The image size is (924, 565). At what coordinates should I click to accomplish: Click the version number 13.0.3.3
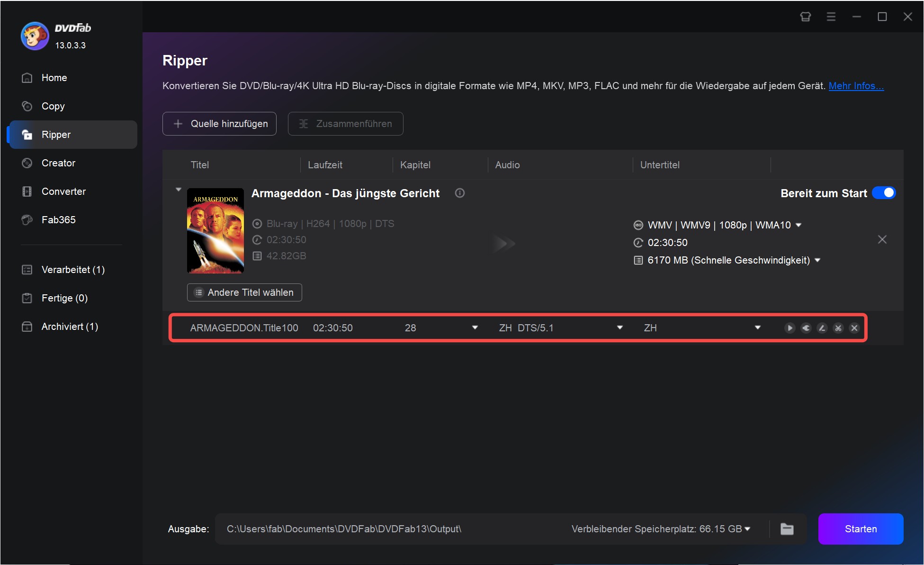tap(70, 46)
